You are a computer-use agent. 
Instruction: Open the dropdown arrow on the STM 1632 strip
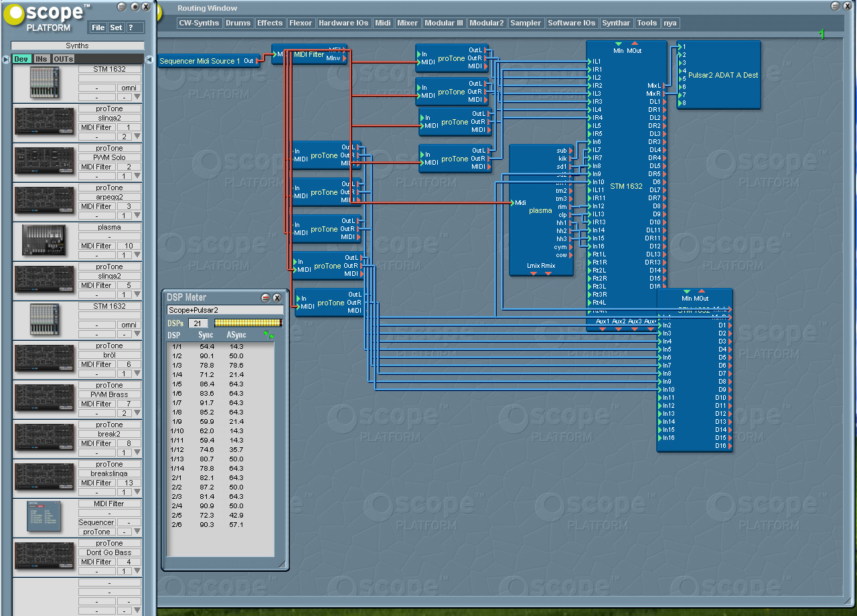click(x=138, y=97)
